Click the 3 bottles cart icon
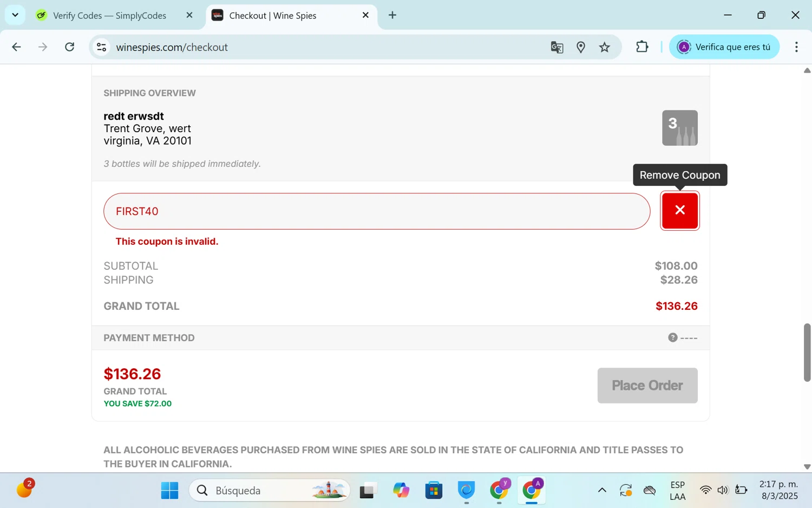 680,128
